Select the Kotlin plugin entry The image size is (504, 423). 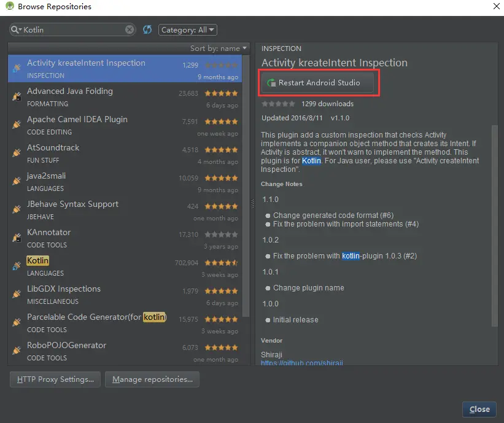coord(125,266)
